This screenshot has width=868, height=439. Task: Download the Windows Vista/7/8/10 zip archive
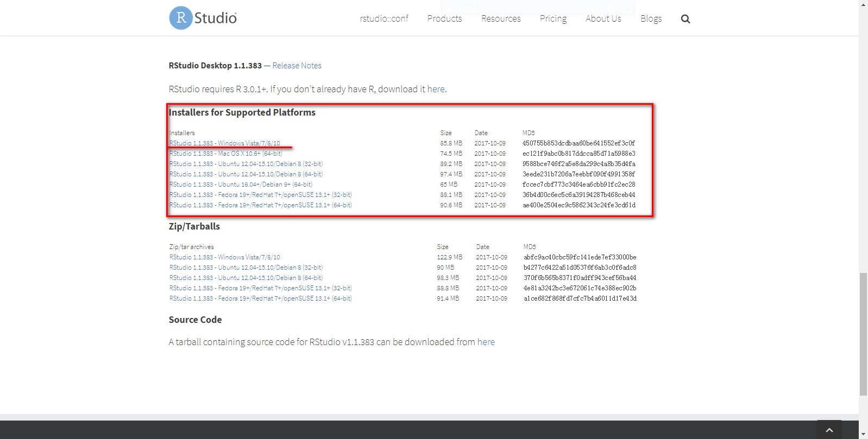click(225, 257)
